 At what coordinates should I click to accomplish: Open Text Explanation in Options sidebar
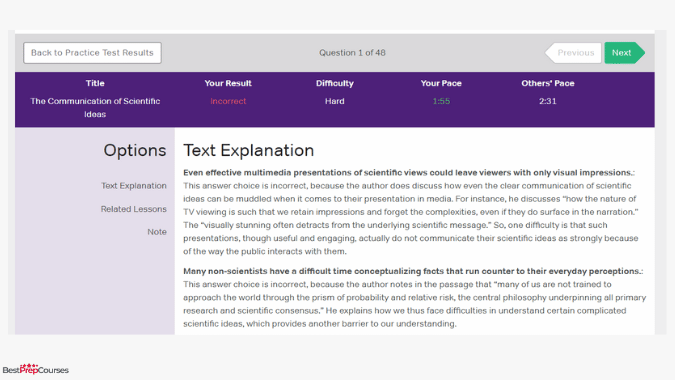click(x=133, y=185)
